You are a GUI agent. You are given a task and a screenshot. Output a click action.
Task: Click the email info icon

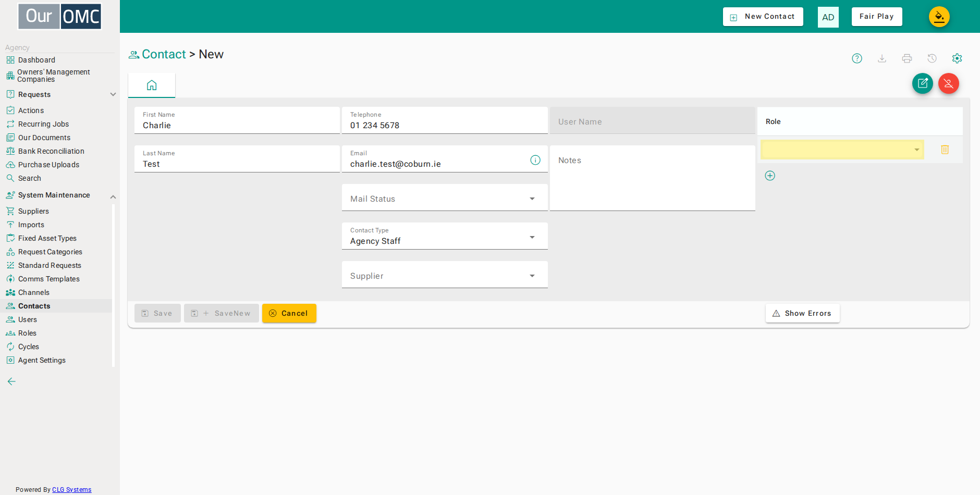tap(535, 160)
